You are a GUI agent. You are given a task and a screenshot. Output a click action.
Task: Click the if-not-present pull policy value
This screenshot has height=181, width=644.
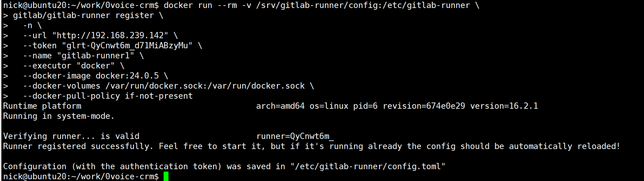tap(159, 96)
